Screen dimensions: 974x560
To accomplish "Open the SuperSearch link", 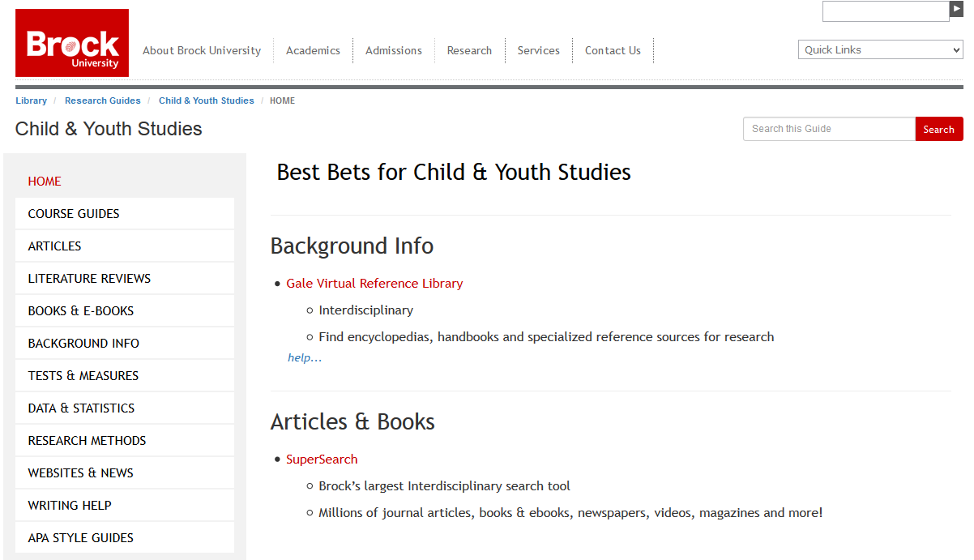I will point(322,460).
